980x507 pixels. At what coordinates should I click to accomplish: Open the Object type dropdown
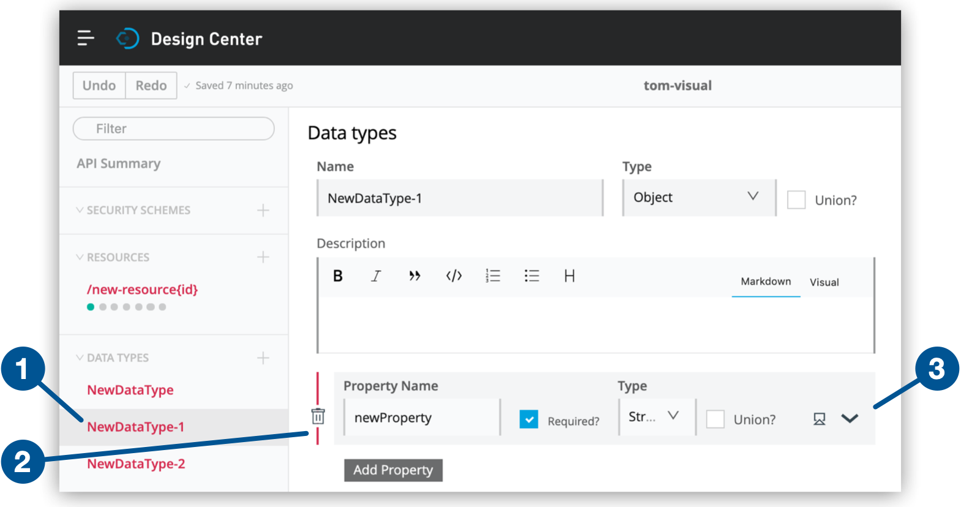tap(698, 197)
